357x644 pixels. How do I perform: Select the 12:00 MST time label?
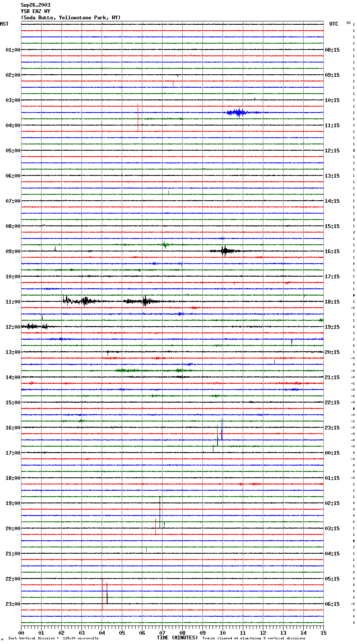click(x=13, y=327)
